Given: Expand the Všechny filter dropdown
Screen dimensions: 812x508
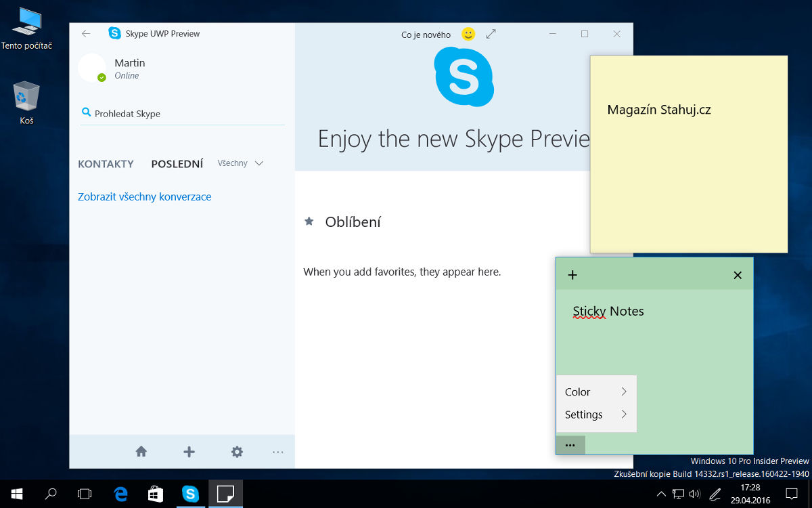Looking at the screenshot, I should coord(240,163).
